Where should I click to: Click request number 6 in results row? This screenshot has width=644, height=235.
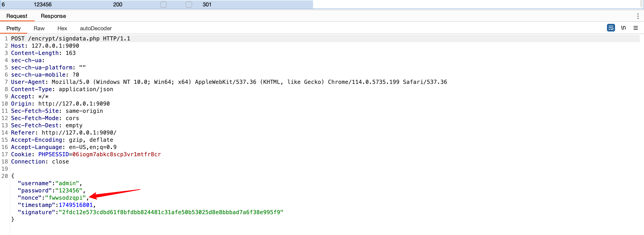(x=3, y=4)
